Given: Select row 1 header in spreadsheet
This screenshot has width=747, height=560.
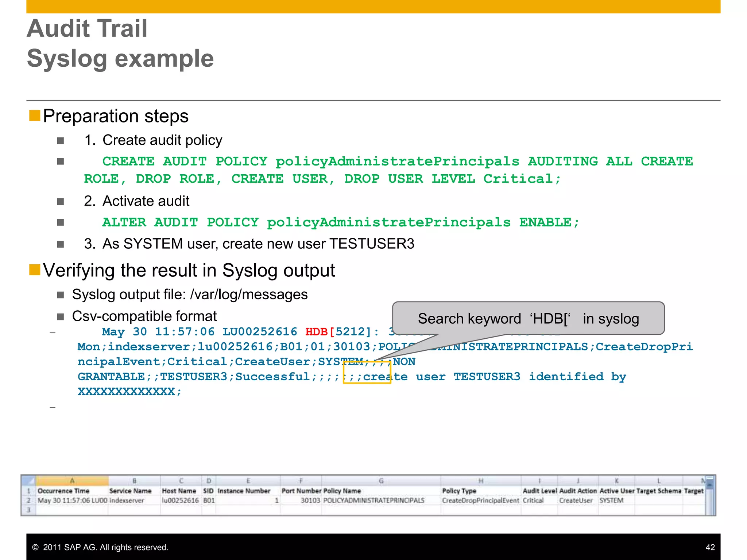Looking at the screenshot, I should click(29, 491).
